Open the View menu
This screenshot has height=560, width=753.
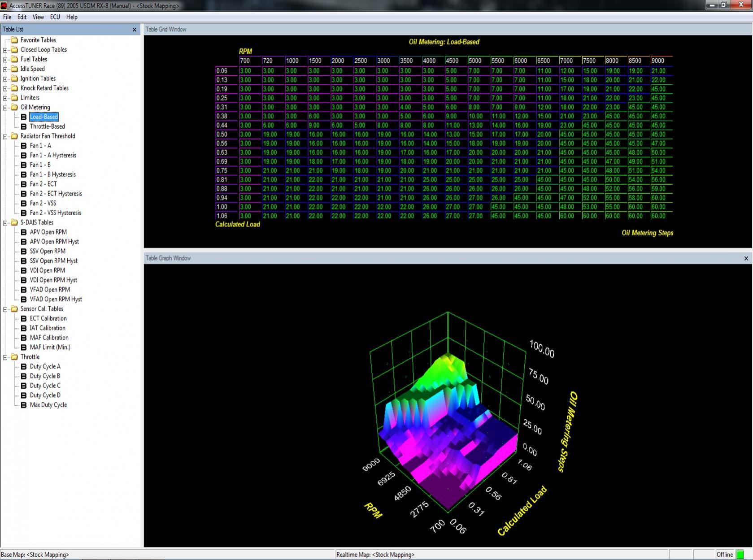point(38,17)
